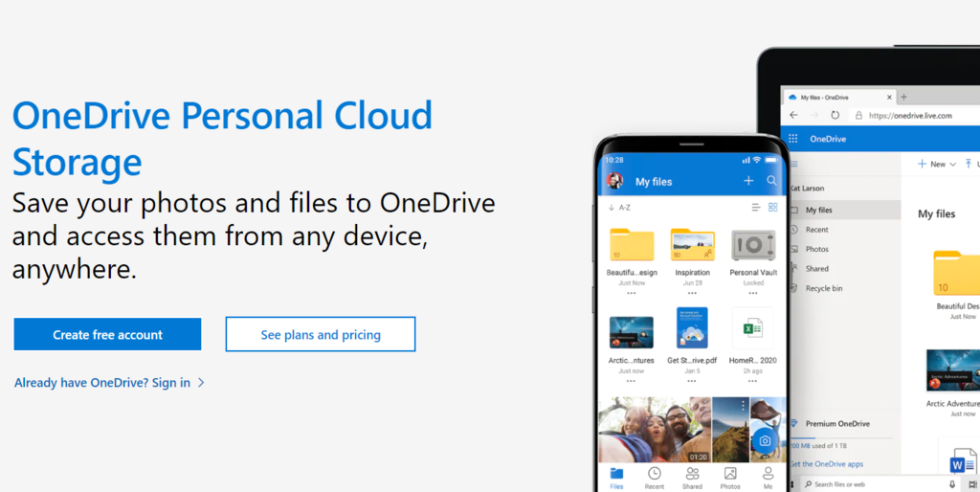
Task: Tap the plus add icon in phone header
Action: point(748,181)
